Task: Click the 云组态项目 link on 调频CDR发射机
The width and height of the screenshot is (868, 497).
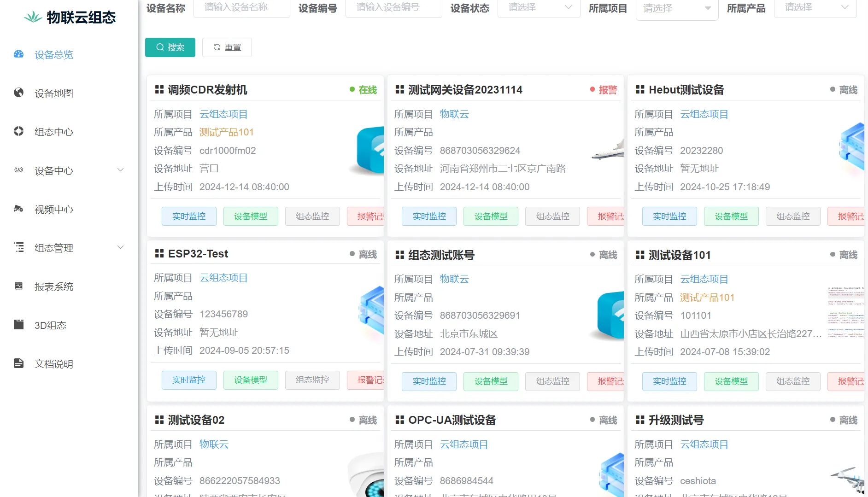Action: pyautogui.click(x=223, y=114)
